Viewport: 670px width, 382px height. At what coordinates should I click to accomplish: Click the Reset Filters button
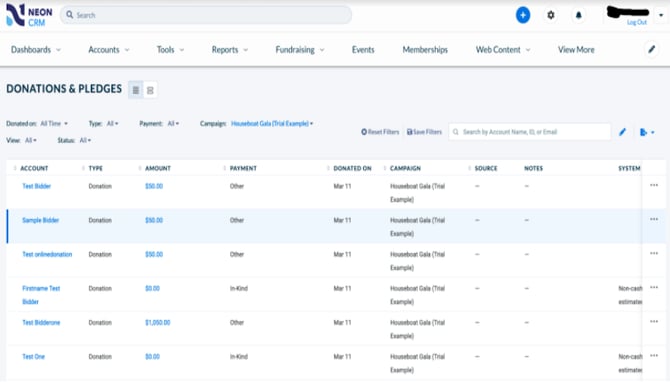coord(380,132)
